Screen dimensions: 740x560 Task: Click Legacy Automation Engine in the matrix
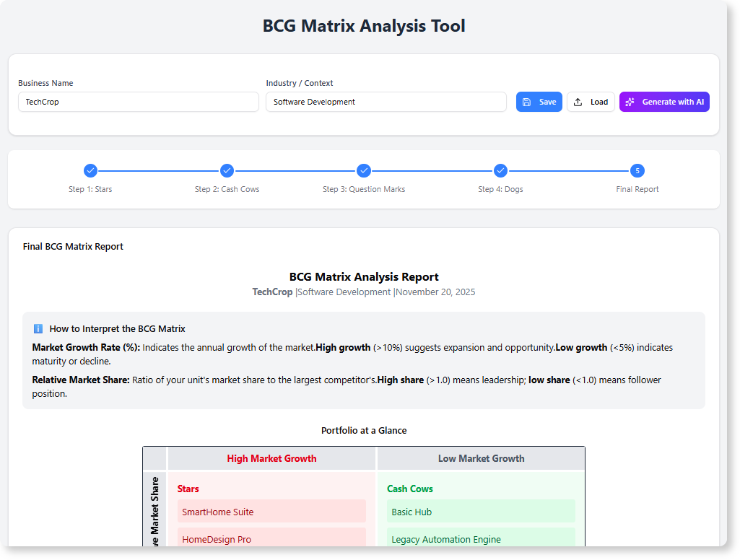[481, 538]
